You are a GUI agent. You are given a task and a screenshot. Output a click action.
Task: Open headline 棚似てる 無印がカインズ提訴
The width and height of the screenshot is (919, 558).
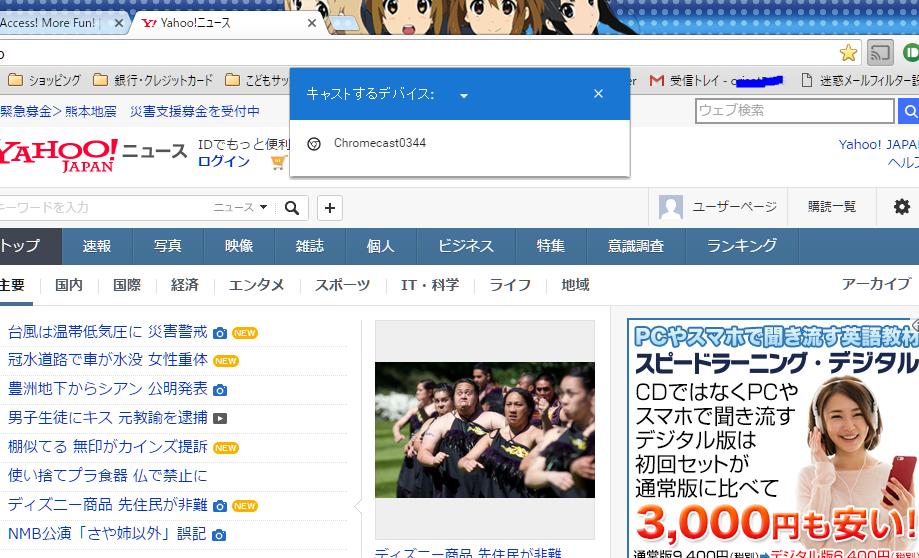(108, 447)
